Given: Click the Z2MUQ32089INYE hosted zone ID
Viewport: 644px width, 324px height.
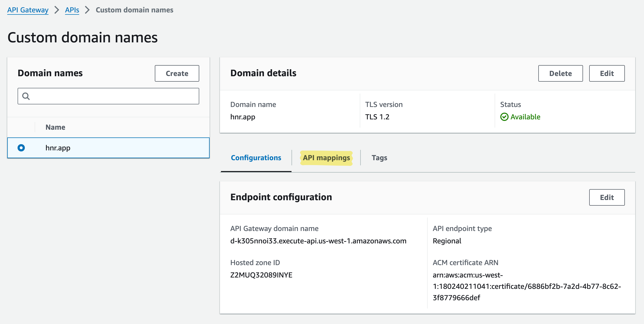Looking at the screenshot, I should tap(261, 275).
